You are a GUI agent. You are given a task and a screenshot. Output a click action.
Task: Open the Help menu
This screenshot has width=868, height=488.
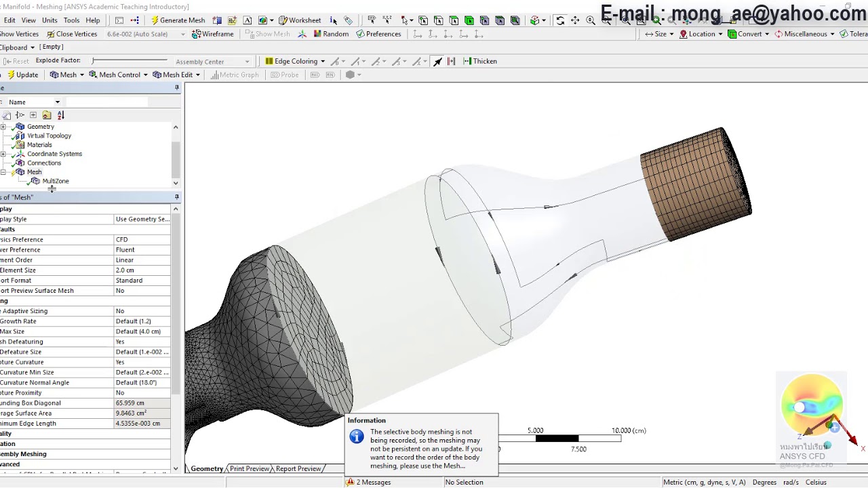[x=93, y=20]
